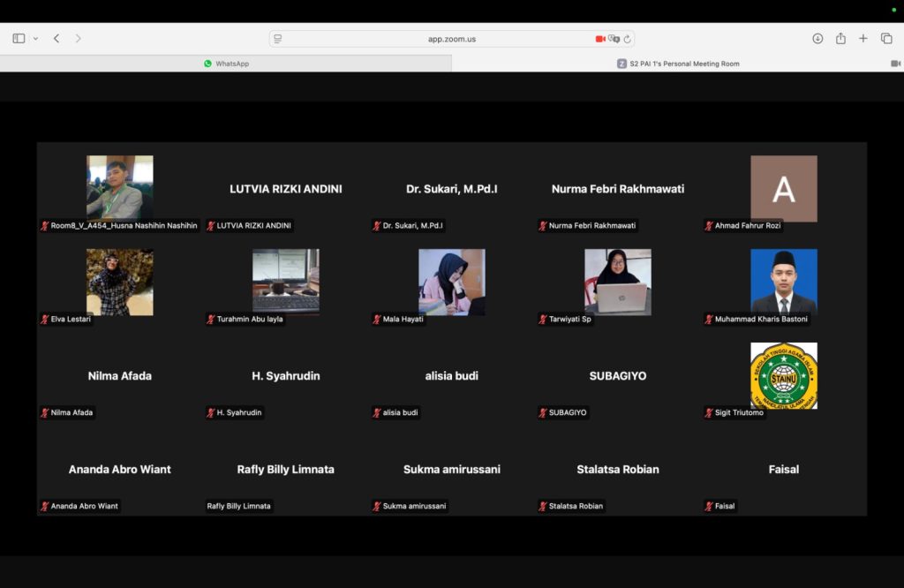
Task: Click the muted mic icon beside Elva Lestari
Action: 45,320
